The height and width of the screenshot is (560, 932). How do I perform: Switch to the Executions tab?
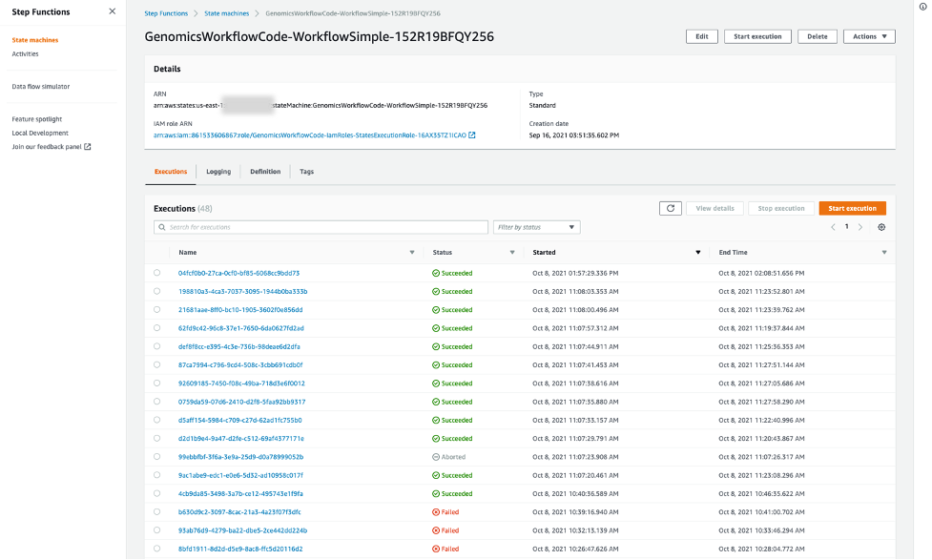click(171, 171)
